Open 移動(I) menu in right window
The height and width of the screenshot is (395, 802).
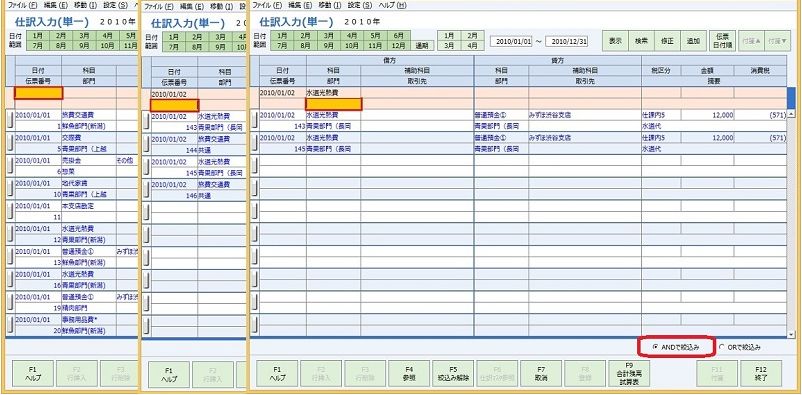click(x=329, y=6)
